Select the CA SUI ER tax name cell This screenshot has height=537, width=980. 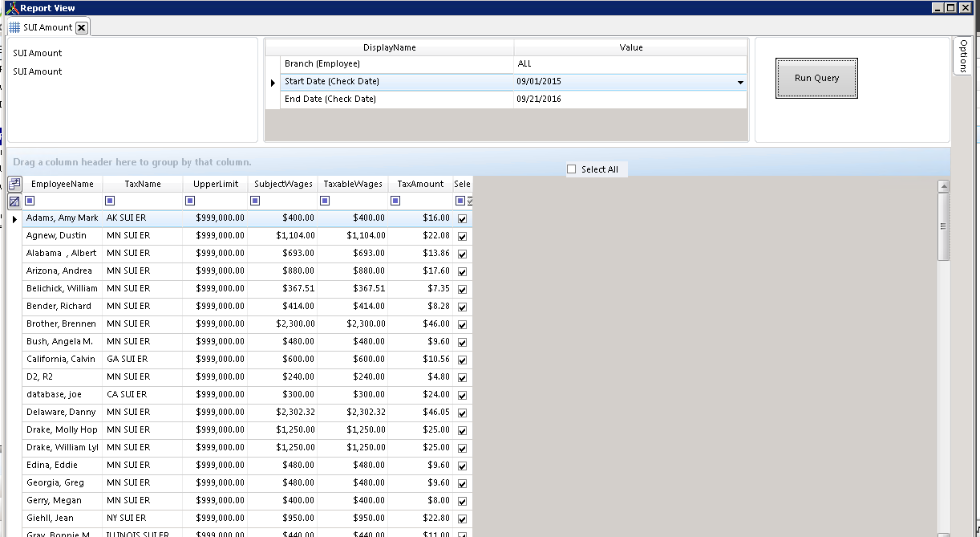[143, 395]
